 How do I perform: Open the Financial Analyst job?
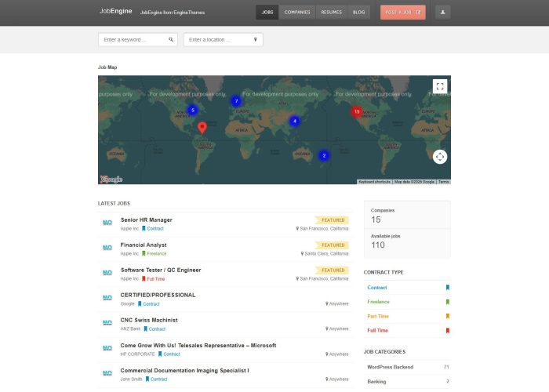[144, 245]
